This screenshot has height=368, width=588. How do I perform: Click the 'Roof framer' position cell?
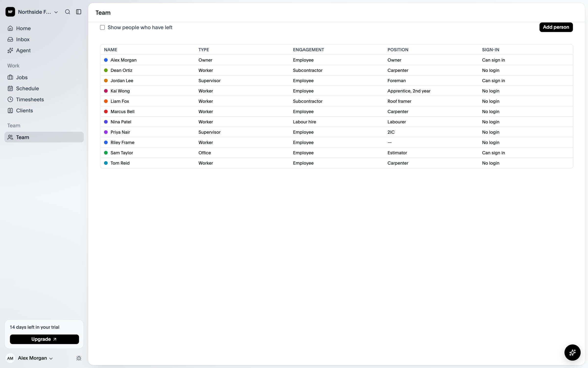click(x=399, y=101)
